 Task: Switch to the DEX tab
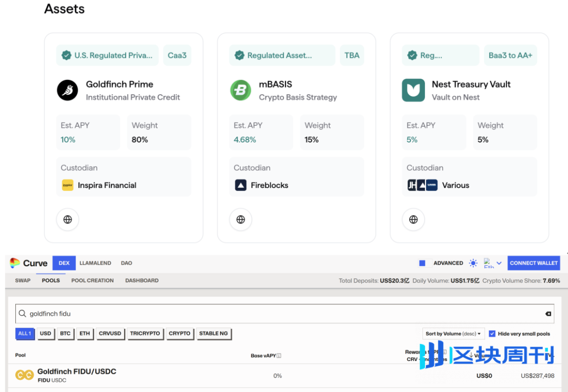[x=64, y=263]
